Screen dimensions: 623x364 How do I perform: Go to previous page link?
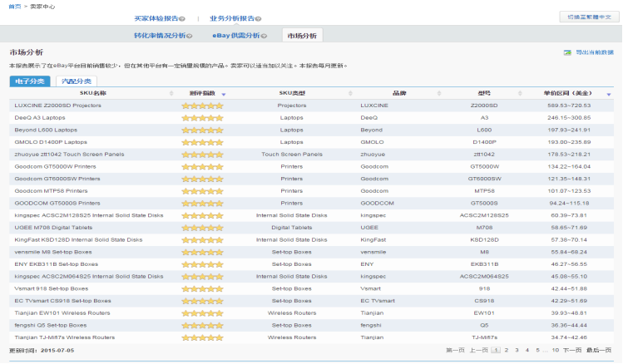(478, 350)
